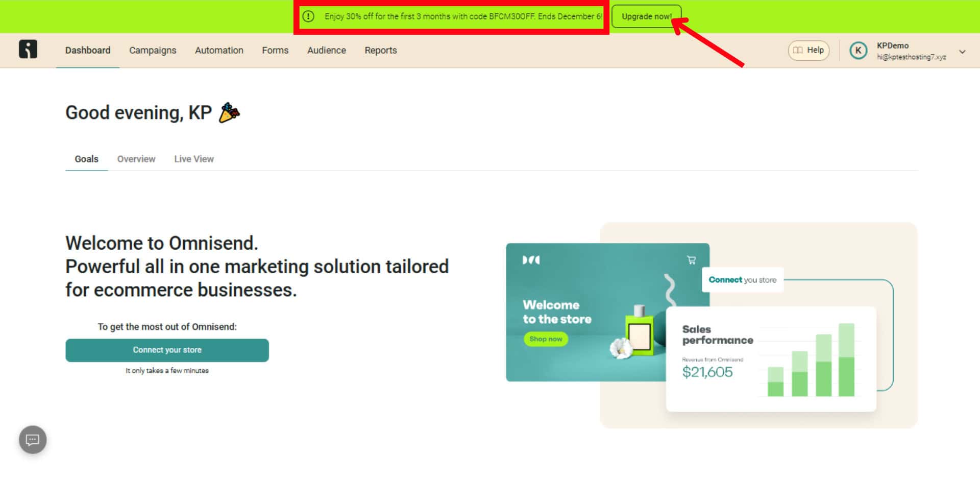Go to the Automation section
The height and width of the screenshot is (477, 980).
(x=219, y=50)
